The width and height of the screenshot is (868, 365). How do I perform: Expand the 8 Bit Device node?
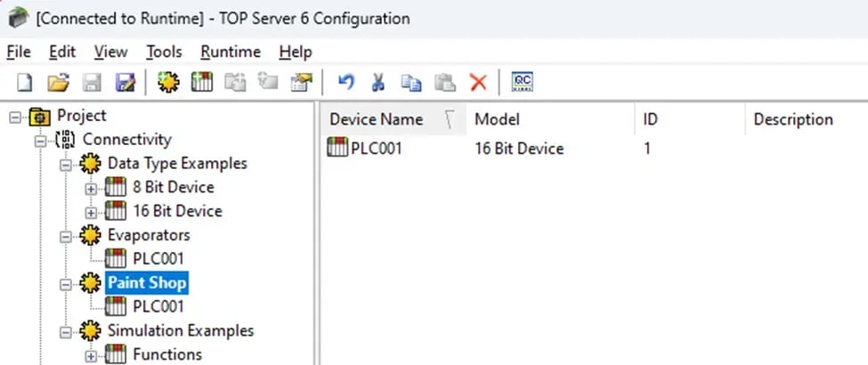point(90,188)
